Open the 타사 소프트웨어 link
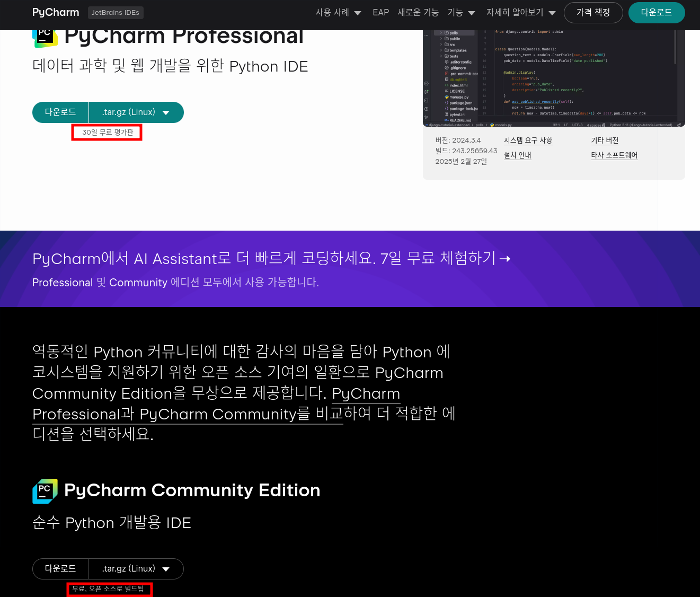The width and height of the screenshot is (700, 597). pyautogui.click(x=614, y=155)
